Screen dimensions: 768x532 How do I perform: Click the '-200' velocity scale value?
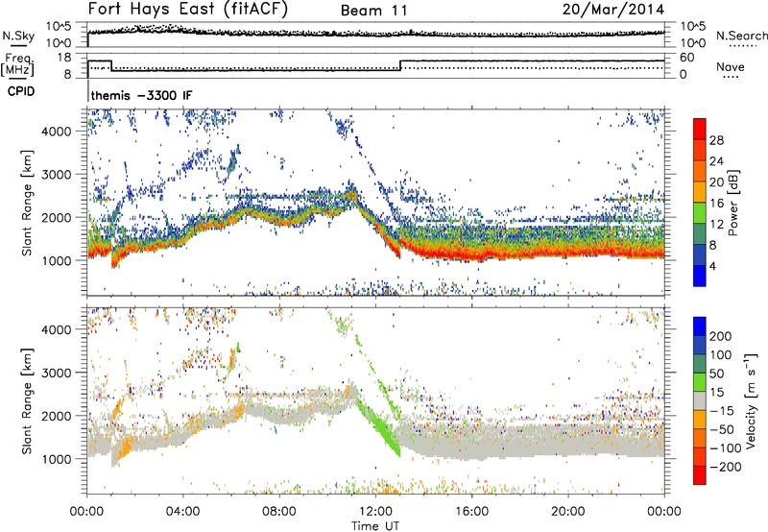click(725, 467)
